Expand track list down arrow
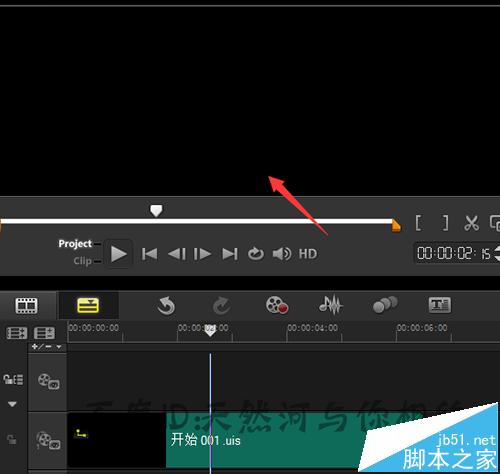This screenshot has height=474, width=500. (x=12, y=404)
